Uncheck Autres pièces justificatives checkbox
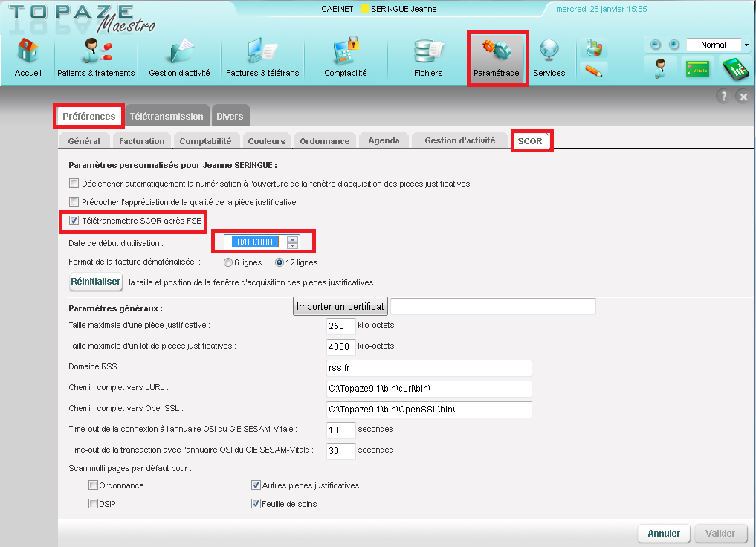The width and height of the screenshot is (756, 547). point(256,485)
